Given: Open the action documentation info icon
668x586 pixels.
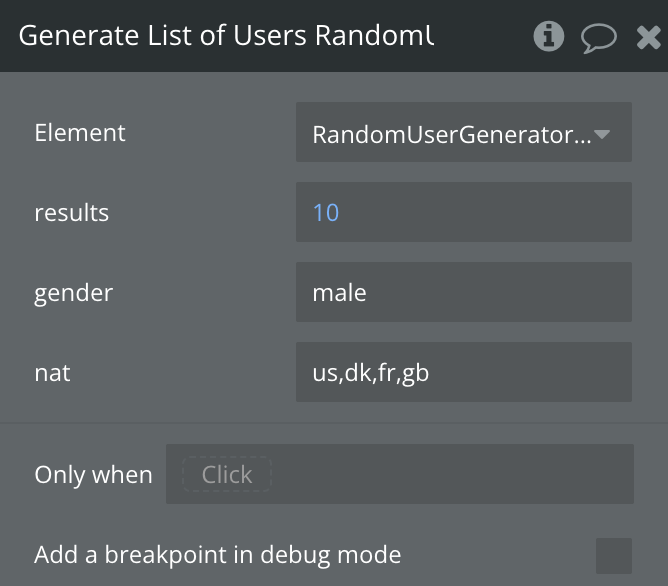Looking at the screenshot, I should tap(548, 36).
